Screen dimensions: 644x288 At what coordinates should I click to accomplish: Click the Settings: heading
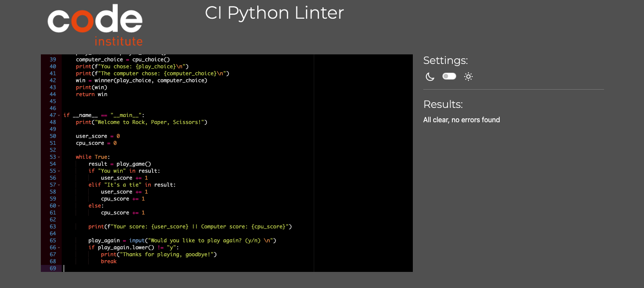[445, 60]
